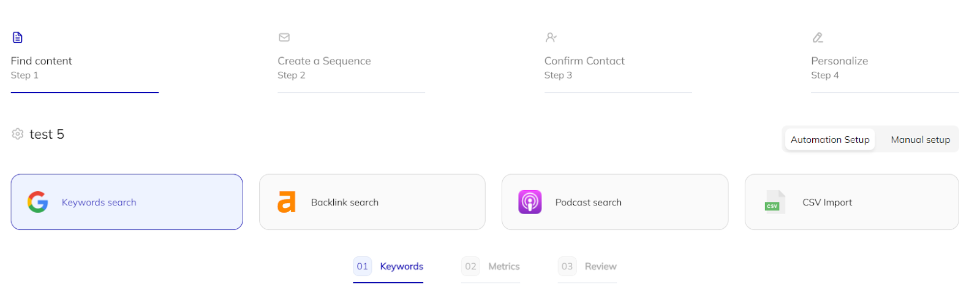The width and height of the screenshot is (980, 303).
Task: Select the Keywords search card
Action: 127,202
